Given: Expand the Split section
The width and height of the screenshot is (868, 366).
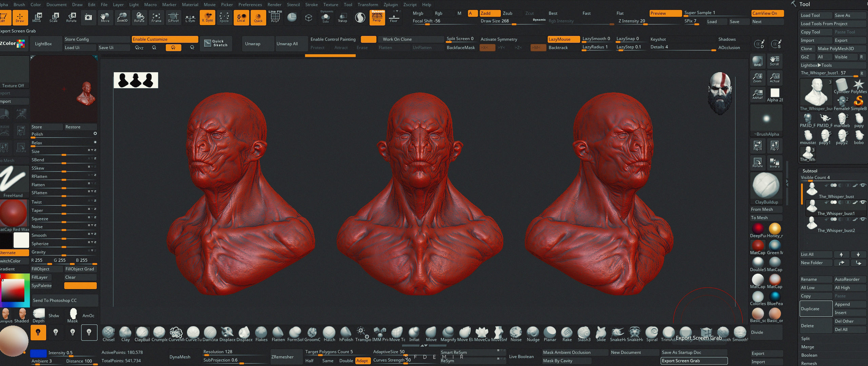Looking at the screenshot, I should 805,339.
